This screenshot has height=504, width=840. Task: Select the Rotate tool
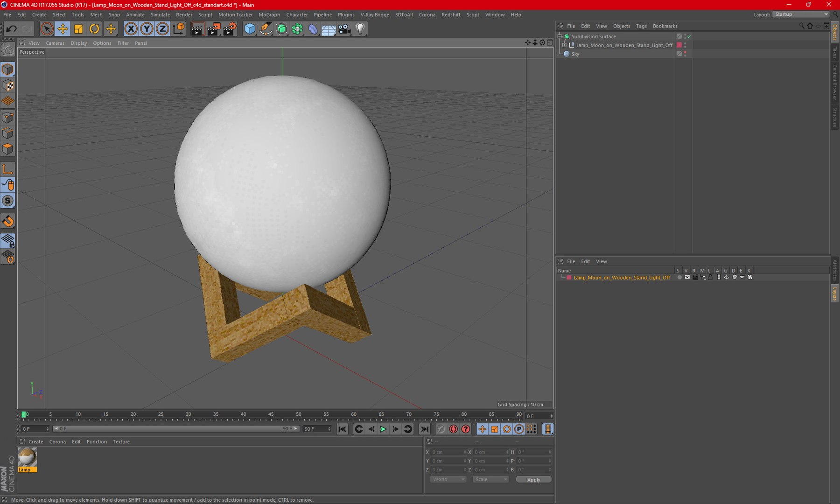click(94, 29)
